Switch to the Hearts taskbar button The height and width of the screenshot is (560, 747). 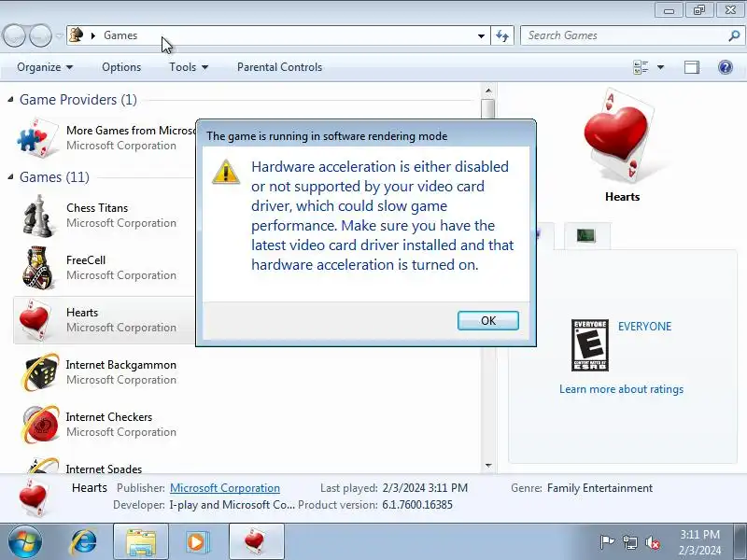pos(256,542)
